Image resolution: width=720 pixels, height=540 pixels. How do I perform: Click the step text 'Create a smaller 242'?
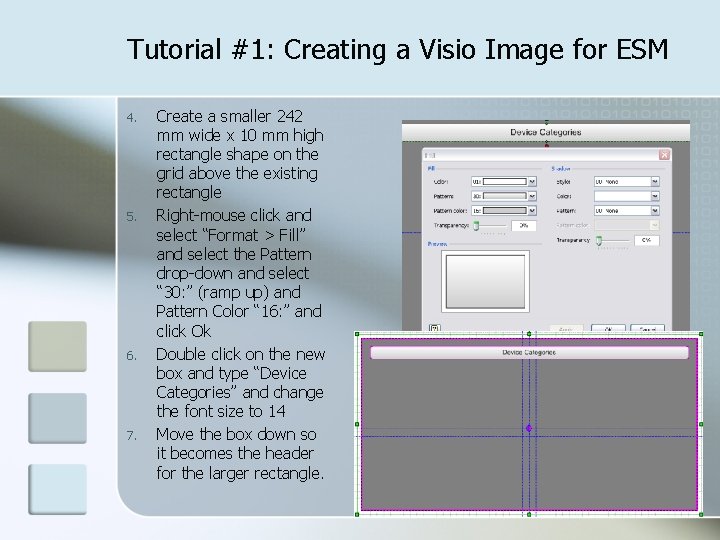tap(229, 116)
